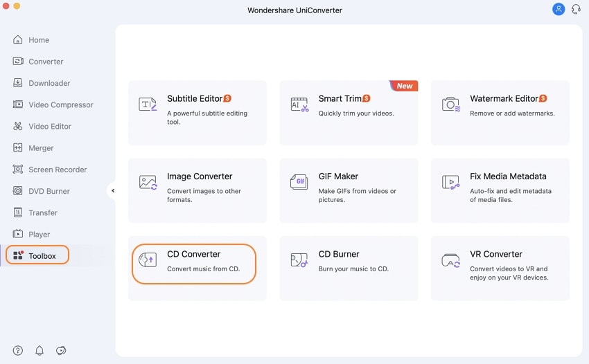The width and height of the screenshot is (589, 364).
Task: Open the user account avatar icon
Action: 559,9
